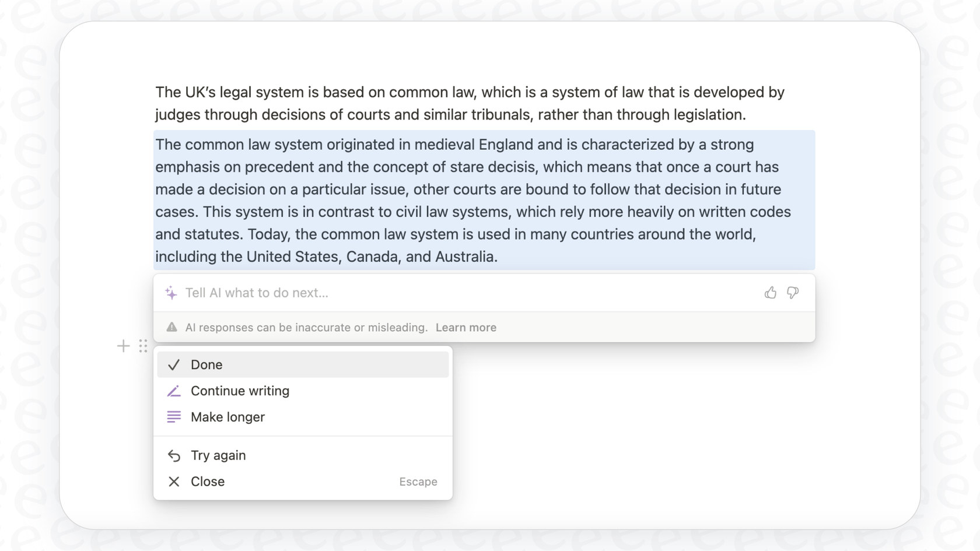980x551 pixels.
Task: Grab the six-dot drag handle
Action: (143, 346)
